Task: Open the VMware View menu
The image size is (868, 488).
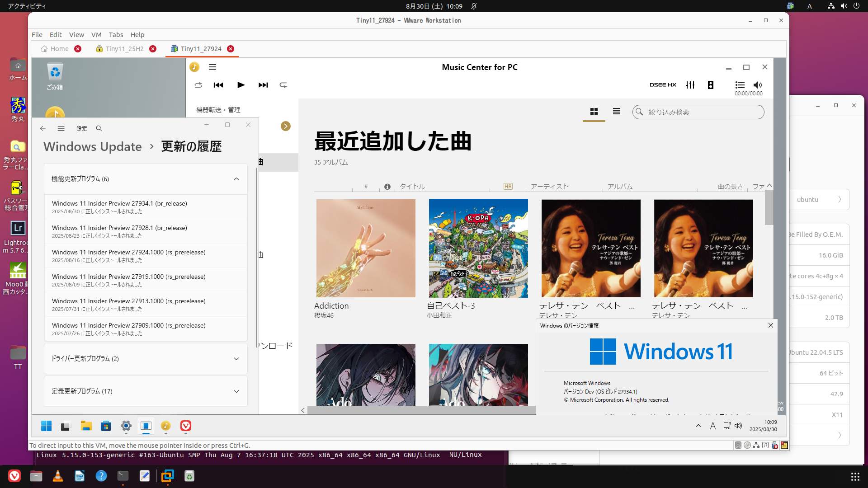Action: [76, 35]
